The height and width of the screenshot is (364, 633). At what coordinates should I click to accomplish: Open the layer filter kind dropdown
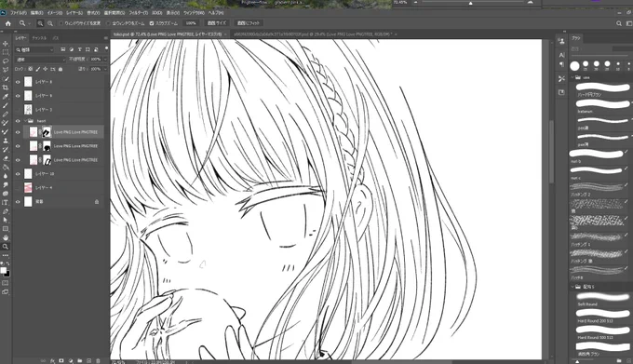34,49
